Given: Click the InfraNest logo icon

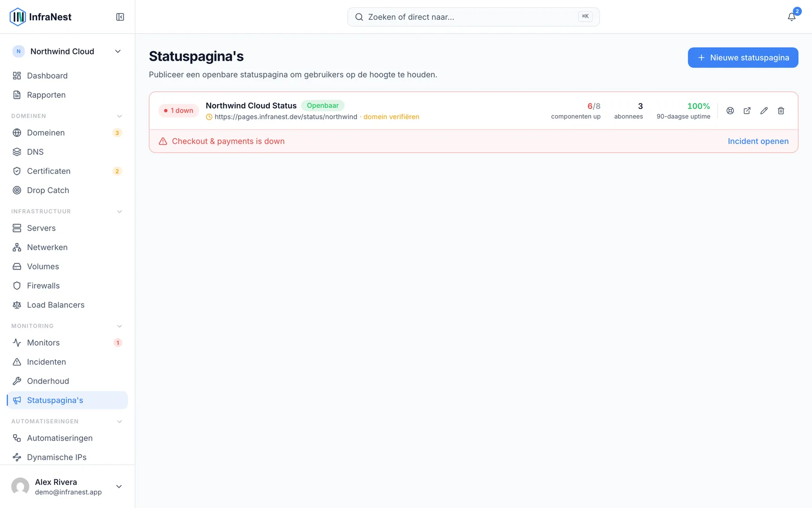Looking at the screenshot, I should pos(18,17).
